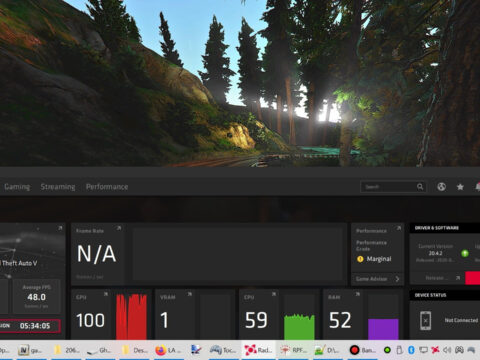Switch to the Streaming tab
This screenshot has width=480, height=360.
coord(58,187)
